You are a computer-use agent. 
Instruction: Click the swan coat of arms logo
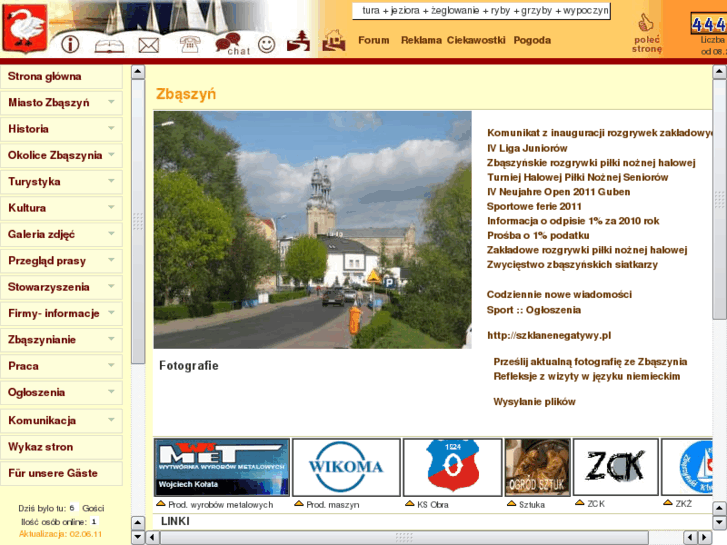(x=25, y=28)
